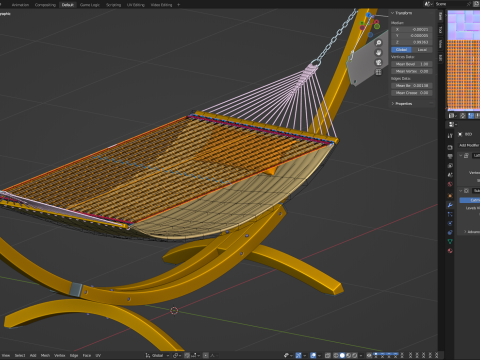Select wireframe viewport shading
Image resolution: width=480 pixels, height=360 pixels.
point(336,355)
